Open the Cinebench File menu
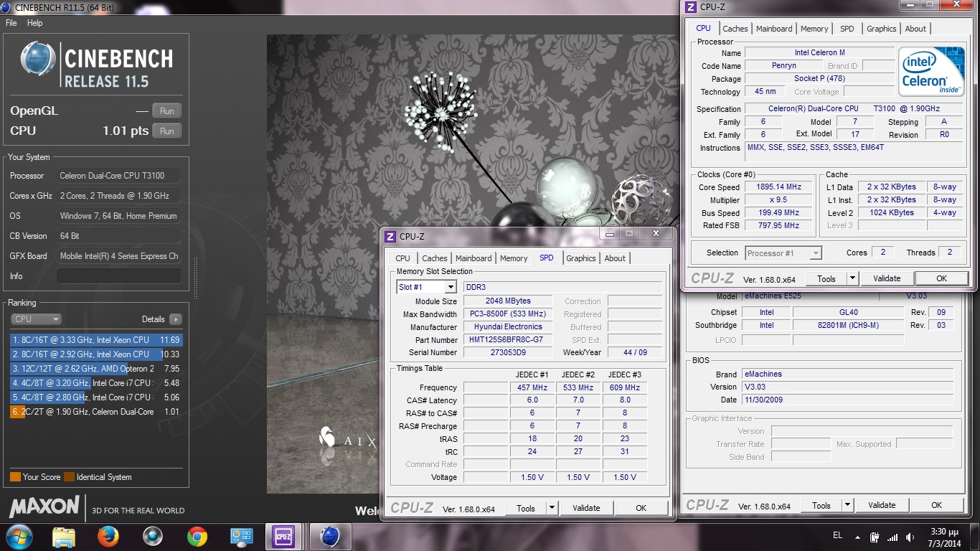This screenshot has height=551, width=980. click(11, 23)
